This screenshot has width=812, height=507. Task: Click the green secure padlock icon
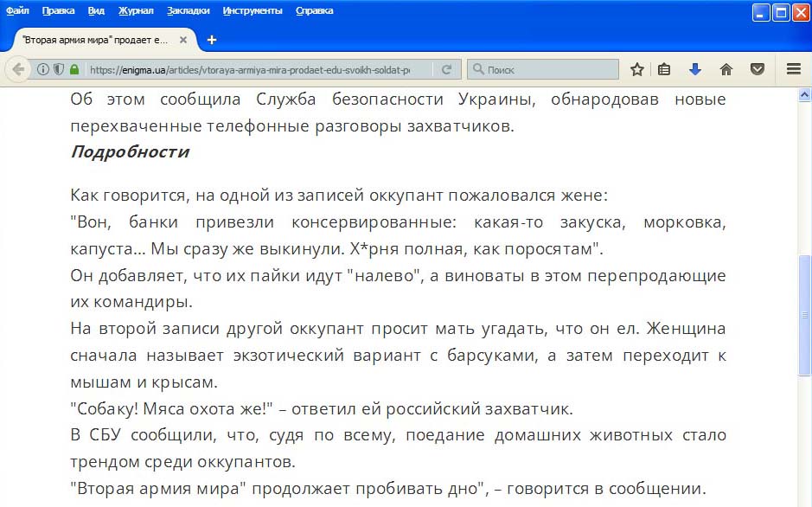coord(74,69)
